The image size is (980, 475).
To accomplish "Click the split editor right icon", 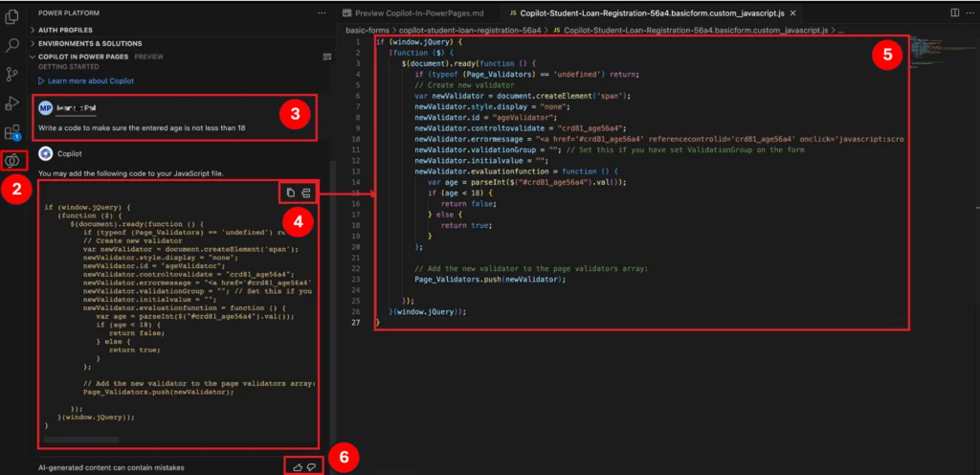I will tap(954, 12).
